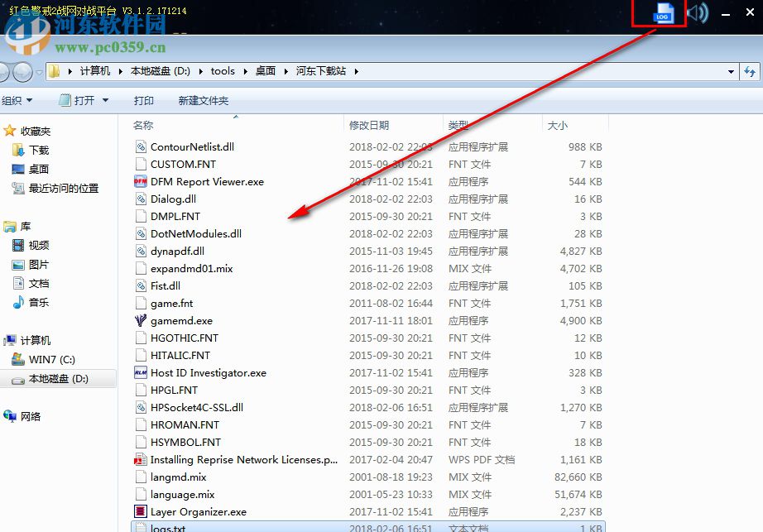Screen dimensions: 763x532
Task: Select WIN7 (C:) drive in sidebar
Action: [51, 359]
